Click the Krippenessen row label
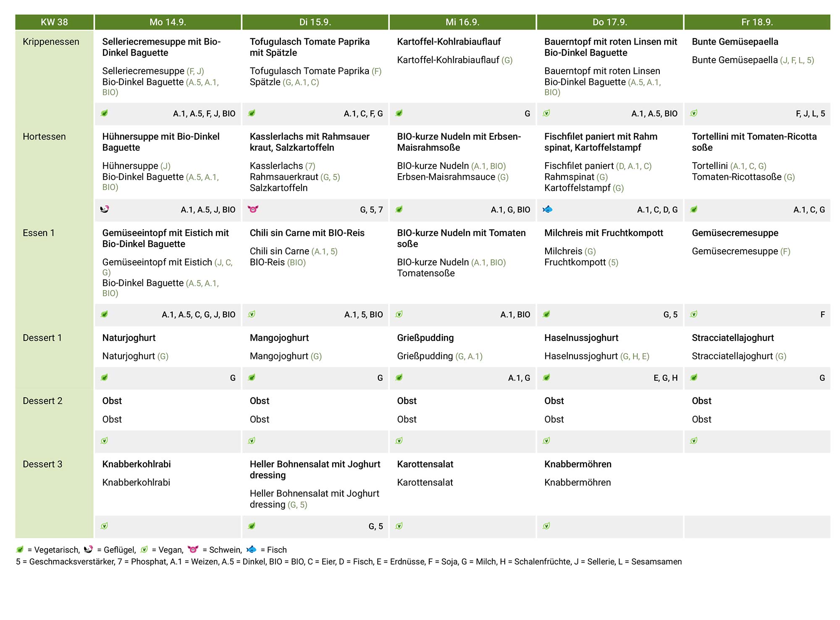Screen dimensions: 840x620 51,42
